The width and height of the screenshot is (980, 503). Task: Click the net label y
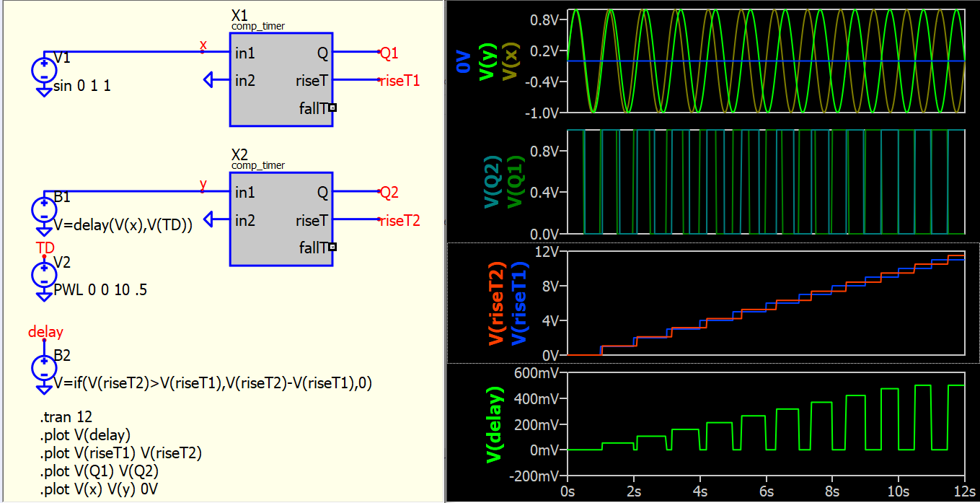tap(203, 185)
